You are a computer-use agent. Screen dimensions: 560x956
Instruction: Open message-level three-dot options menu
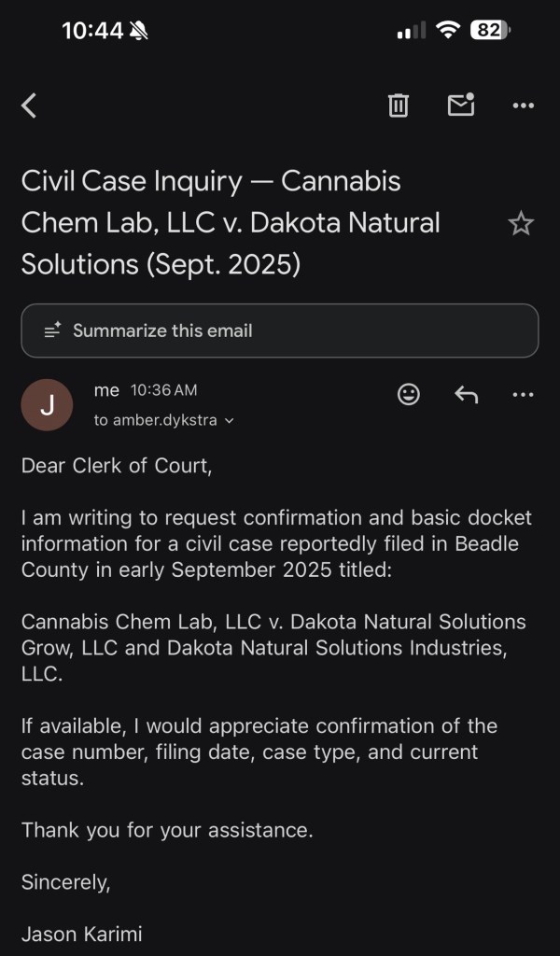coord(524,395)
